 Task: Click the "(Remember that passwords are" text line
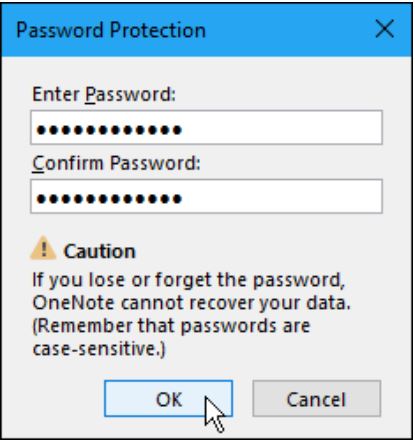point(171,326)
